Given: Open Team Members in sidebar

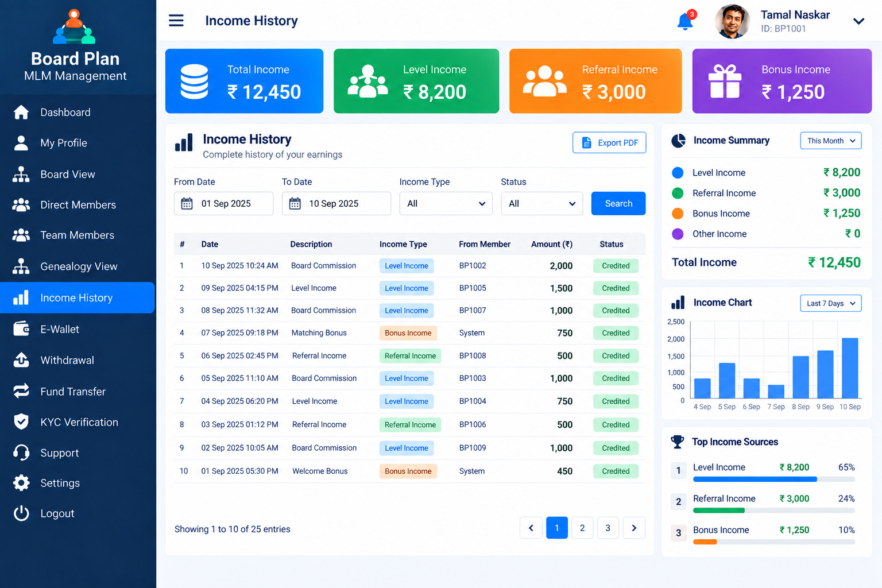Looking at the screenshot, I should (78, 235).
